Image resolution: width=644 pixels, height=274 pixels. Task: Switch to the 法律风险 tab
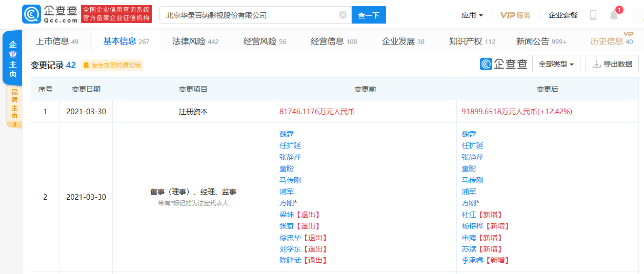click(195, 41)
